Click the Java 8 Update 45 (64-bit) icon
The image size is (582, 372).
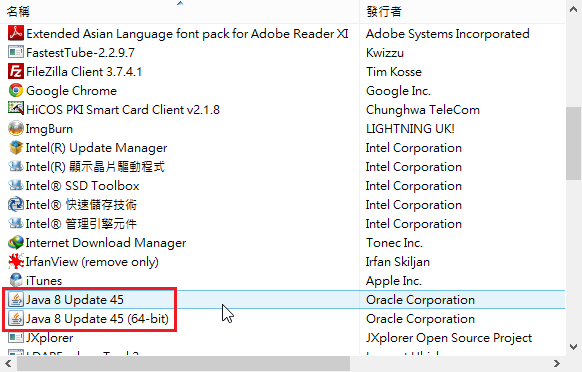click(x=16, y=319)
